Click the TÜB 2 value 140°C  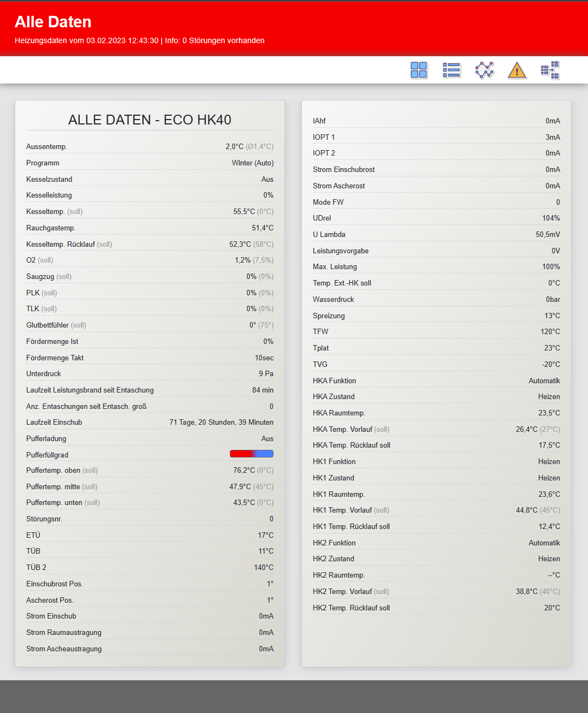pos(264,567)
